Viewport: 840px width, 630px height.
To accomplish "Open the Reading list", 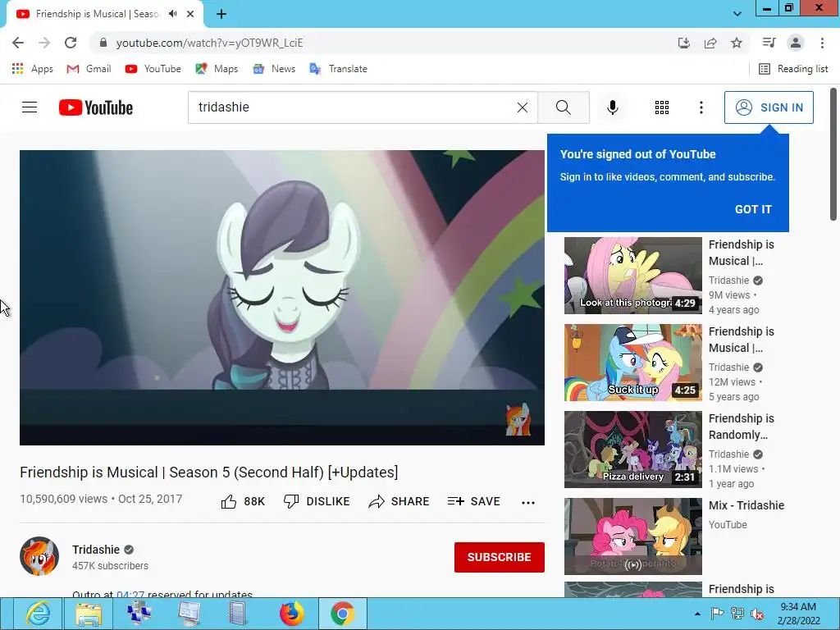I will (x=793, y=69).
